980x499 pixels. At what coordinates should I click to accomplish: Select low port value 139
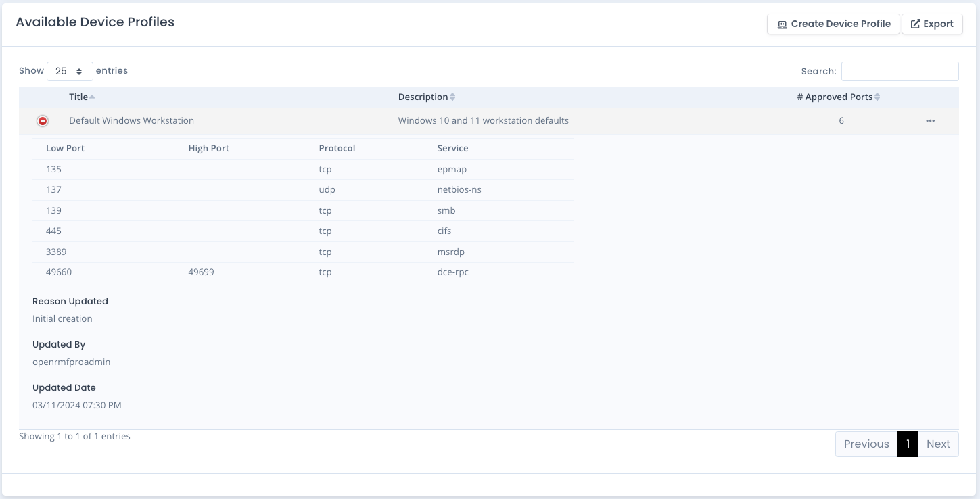coord(53,210)
